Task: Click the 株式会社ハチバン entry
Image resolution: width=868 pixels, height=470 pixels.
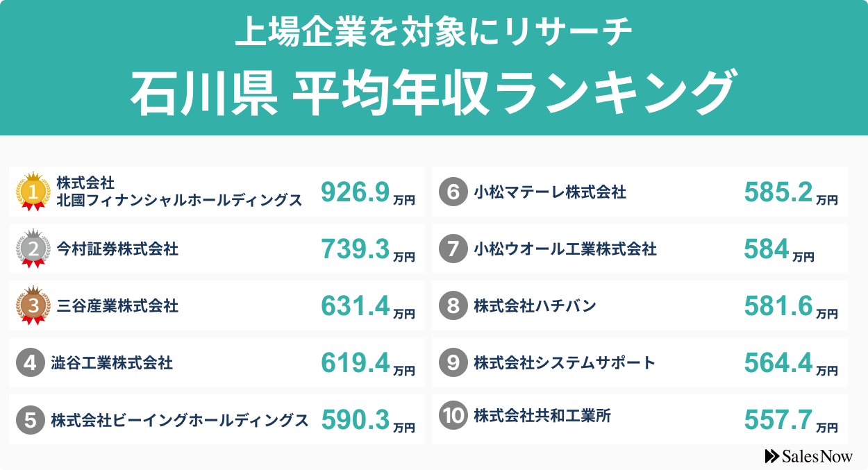Action: (535, 305)
